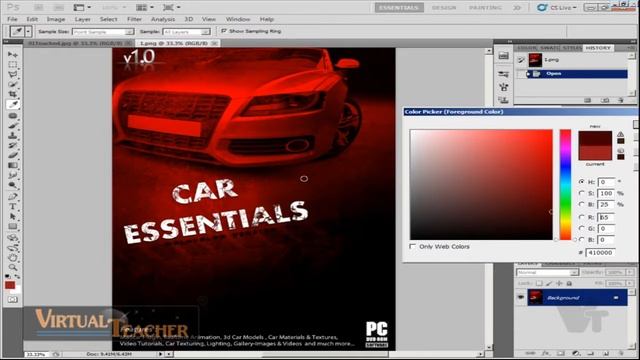This screenshot has width=640, height=360.
Task: Switch to the History panel tab
Action: tap(598, 48)
